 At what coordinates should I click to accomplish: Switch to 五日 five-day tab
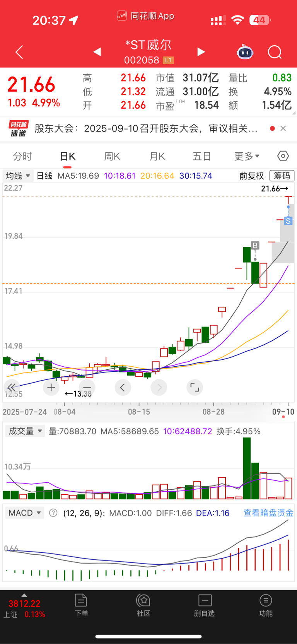tap(201, 156)
